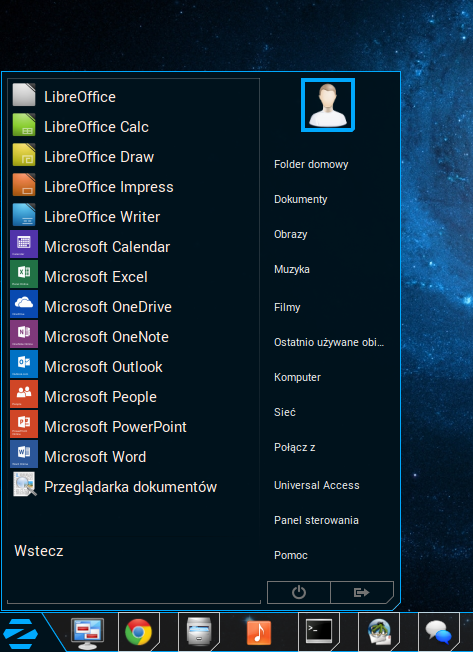Open the LibreOffice start center icon
The height and width of the screenshot is (652, 473).
click(x=24, y=95)
